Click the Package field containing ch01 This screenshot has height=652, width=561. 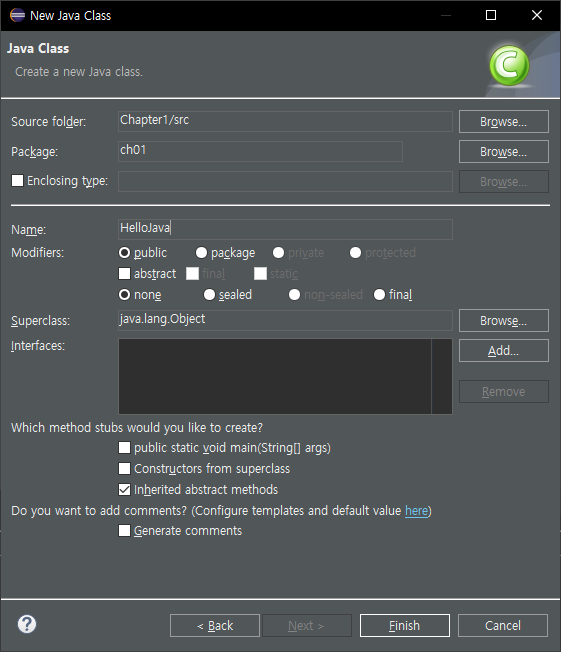[x=260, y=151]
